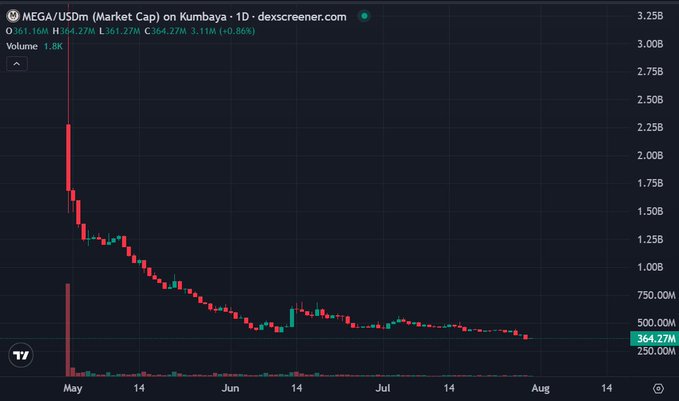Image resolution: width=679 pixels, height=401 pixels.
Task: Click the 2.25B price axis label
Action: point(650,127)
